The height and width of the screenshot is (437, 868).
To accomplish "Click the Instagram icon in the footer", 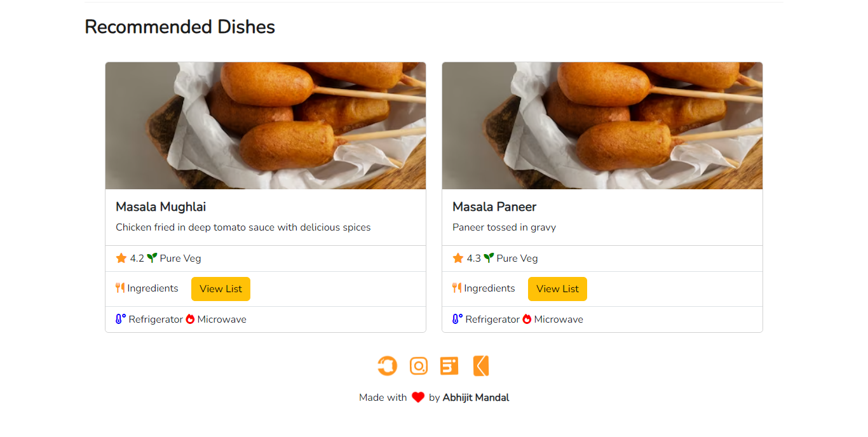I will pos(418,366).
